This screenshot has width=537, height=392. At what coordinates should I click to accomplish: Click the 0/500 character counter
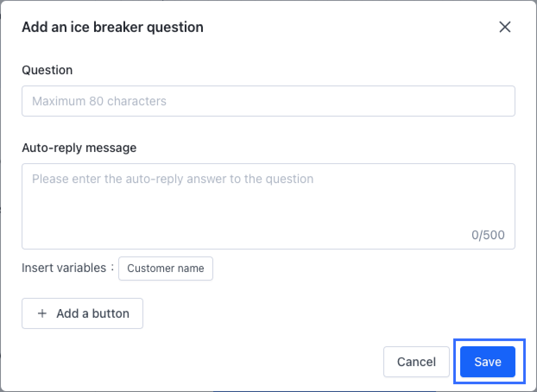pyautogui.click(x=488, y=235)
